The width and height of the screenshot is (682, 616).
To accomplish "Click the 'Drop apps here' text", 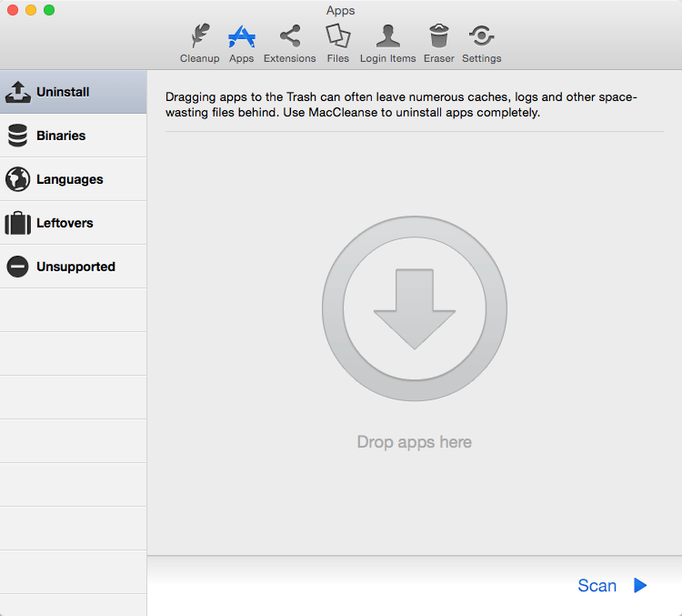I will click(414, 442).
